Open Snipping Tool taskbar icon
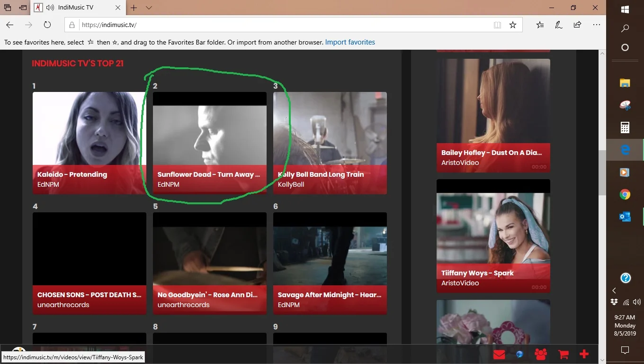This screenshot has height=364, width=644. point(625,105)
